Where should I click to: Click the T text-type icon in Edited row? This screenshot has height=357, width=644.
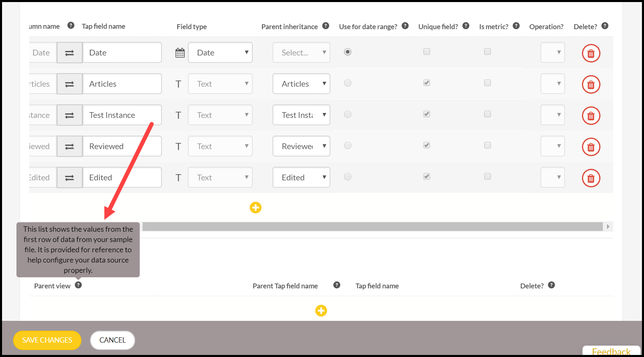(x=178, y=178)
